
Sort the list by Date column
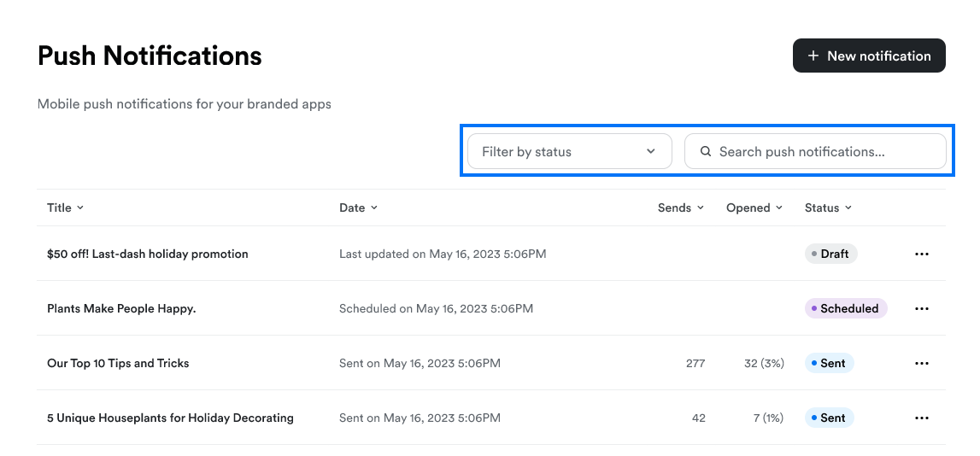pyautogui.click(x=358, y=208)
